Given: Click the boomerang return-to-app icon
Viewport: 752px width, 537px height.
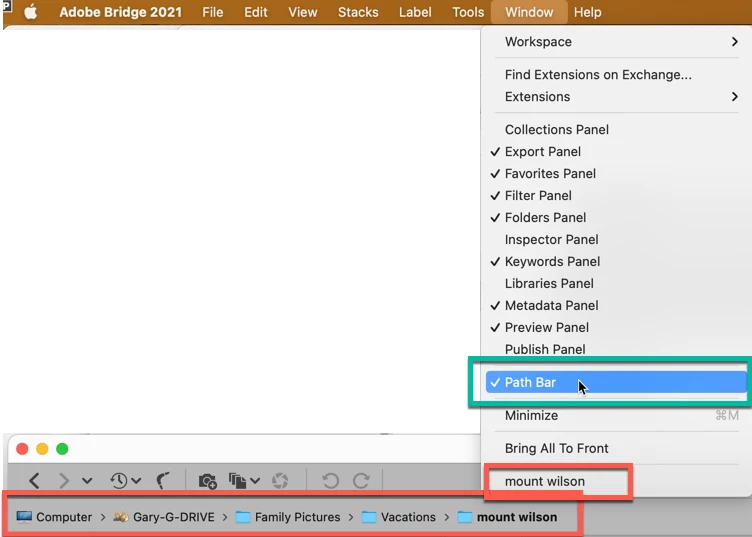Looking at the screenshot, I should pyautogui.click(x=163, y=480).
